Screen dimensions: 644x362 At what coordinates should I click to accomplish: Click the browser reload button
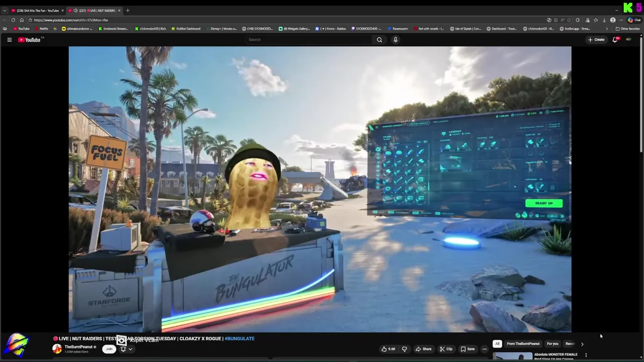click(x=14, y=20)
